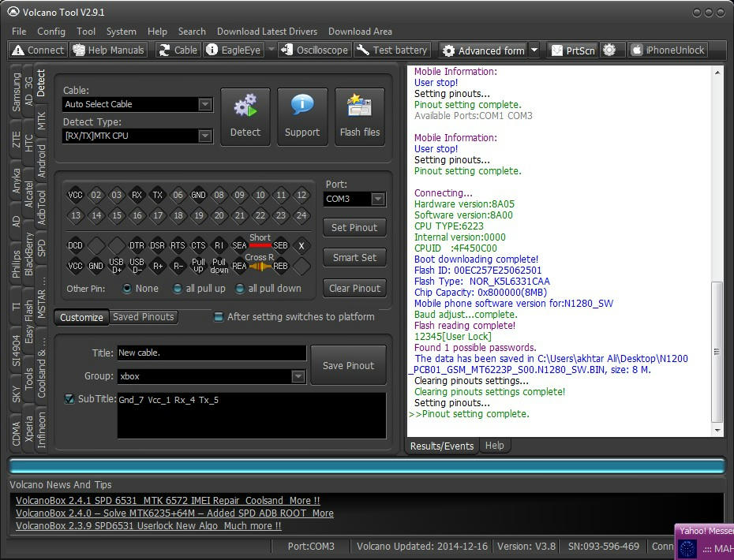Open the Support info button
The width and height of the screenshot is (734, 560).
click(x=302, y=117)
